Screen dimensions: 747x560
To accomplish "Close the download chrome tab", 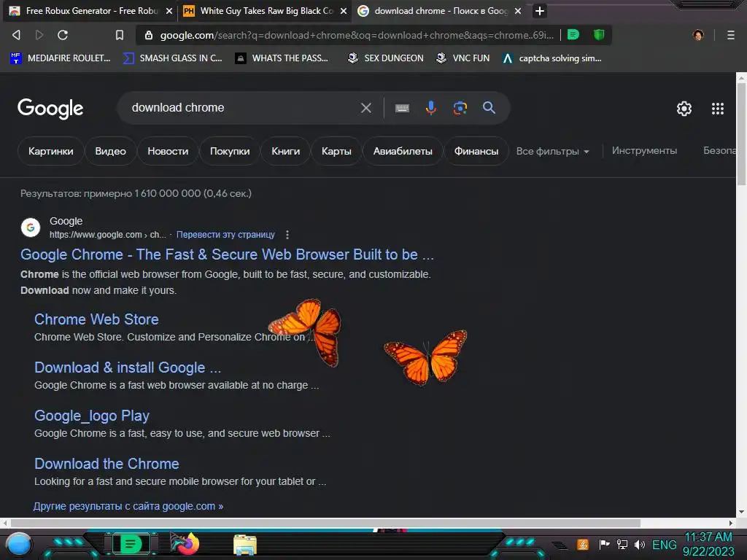I will [x=518, y=11].
